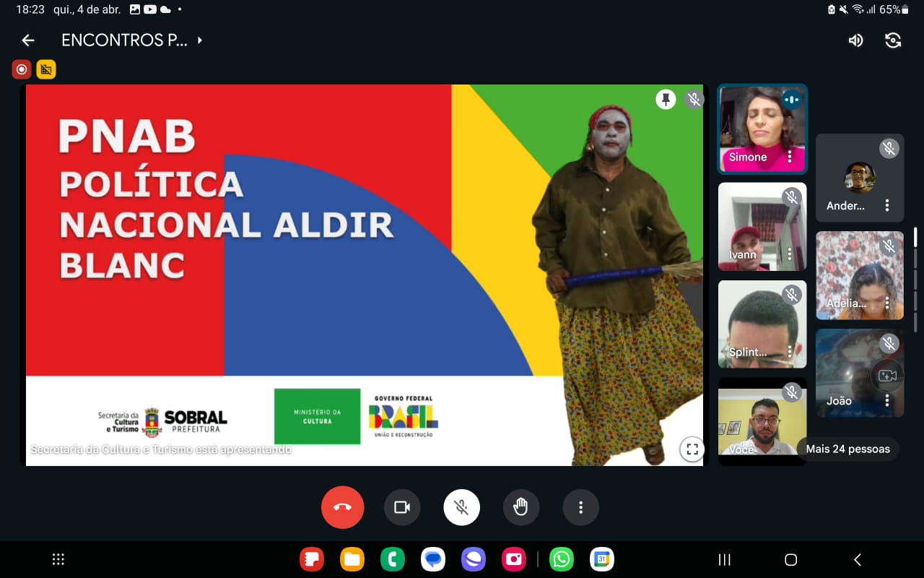The height and width of the screenshot is (578, 924).
Task: Tap the red hang up call button
Action: coord(342,507)
